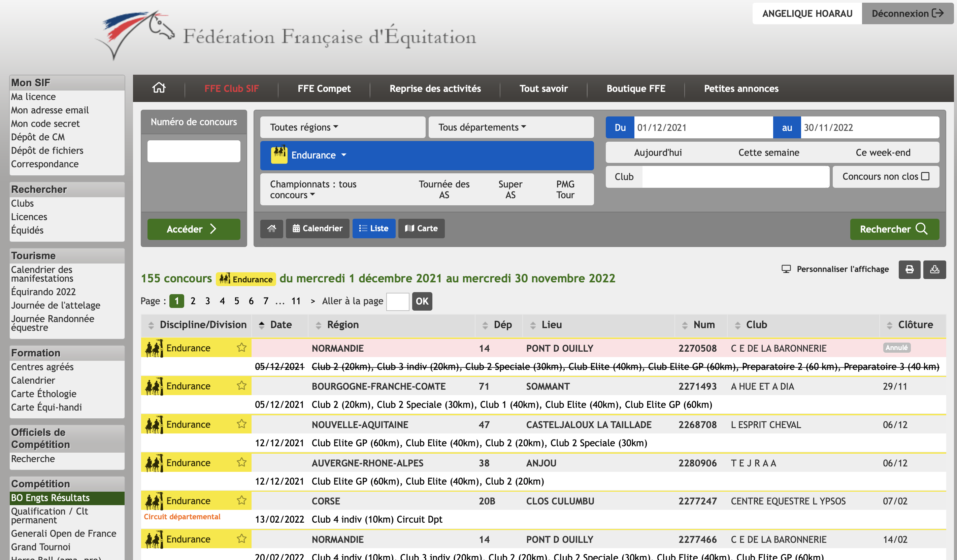Click the Numéro de concours input field
The width and height of the screenshot is (957, 560).
point(194,151)
